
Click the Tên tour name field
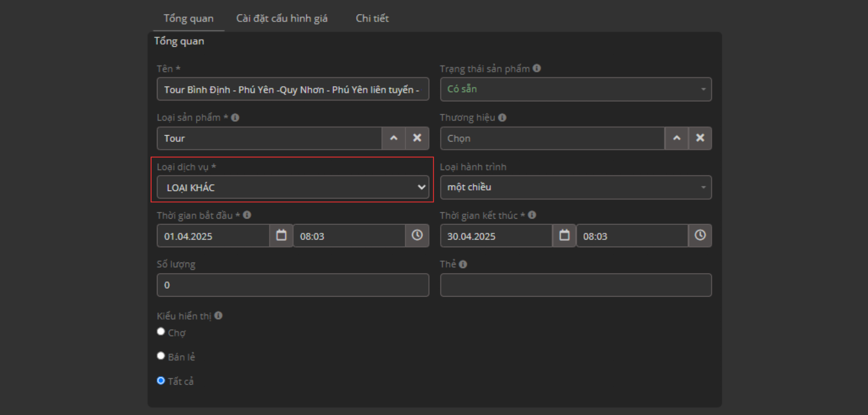(293, 89)
